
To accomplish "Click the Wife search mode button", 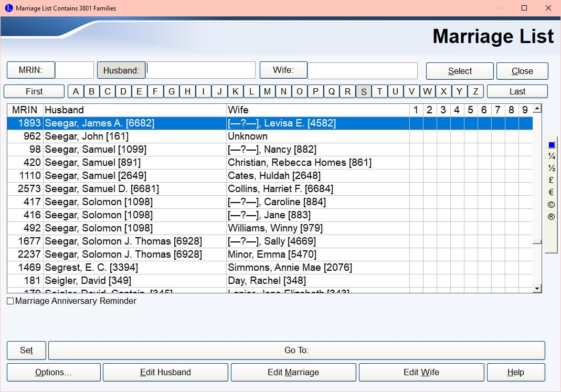I will click(283, 70).
